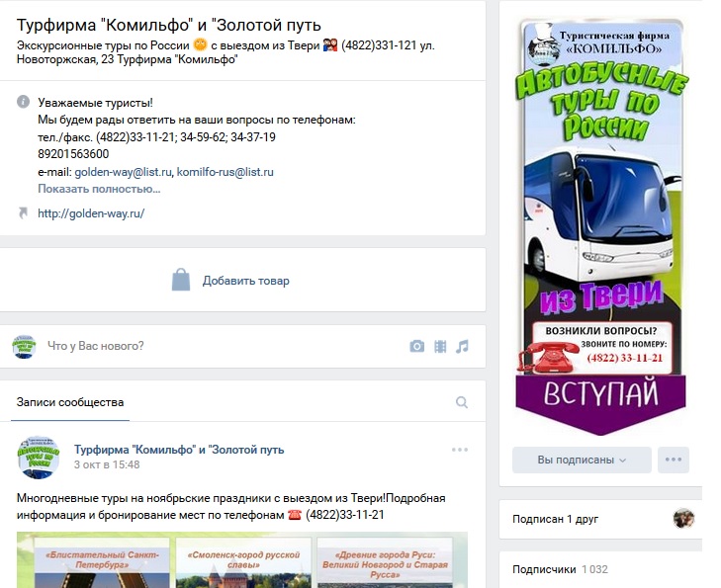Image resolution: width=721 pixels, height=588 pixels.
Task: Open 'Древние города Руси' tour photo
Action: pos(385,562)
